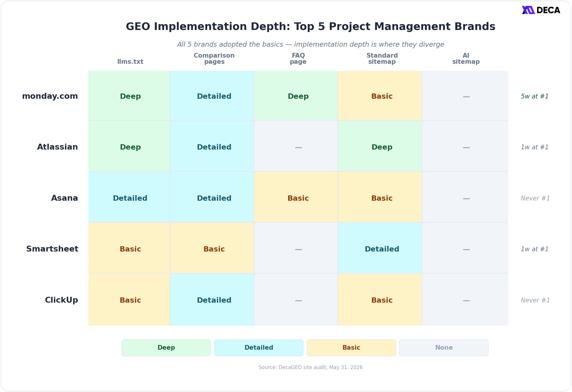Image resolution: width=572 pixels, height=392 pixels.
Task: Click ClickUp's Comparison pages Detailed cell
Action: click(212, 299)
